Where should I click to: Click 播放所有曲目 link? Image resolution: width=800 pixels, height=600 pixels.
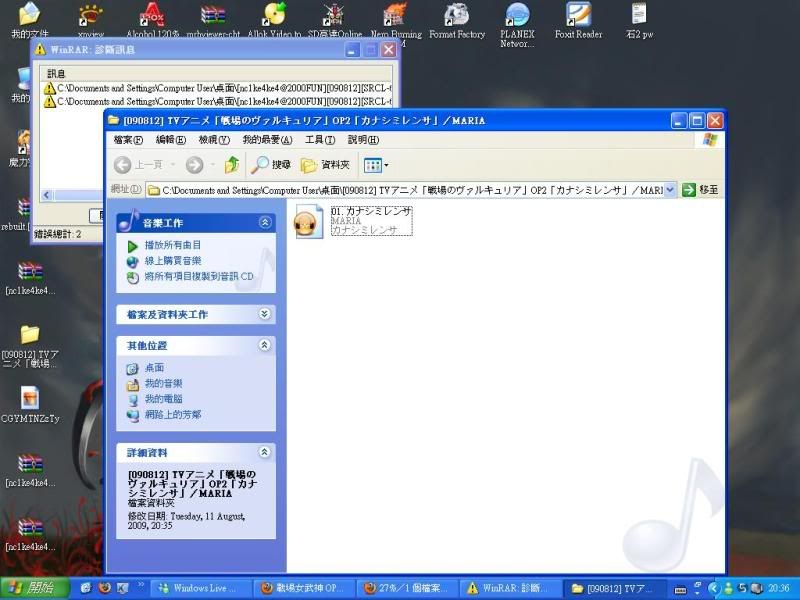click(x=172, y=245)
